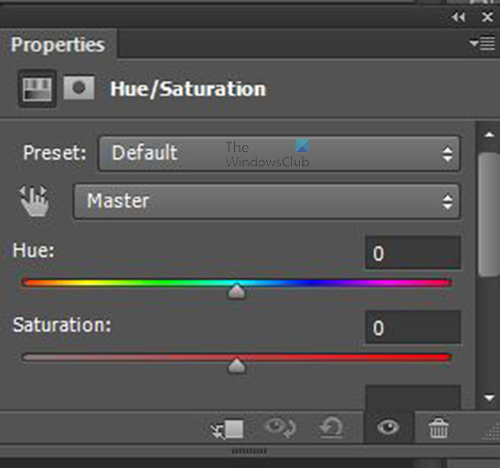Activate the on-image adjustment hand tool
The image size is (500, 468).
pos(34,201)
